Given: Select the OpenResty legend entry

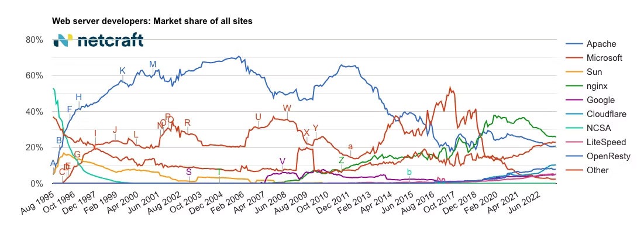Looking at the screenshot, I should [x=597, y=156].
